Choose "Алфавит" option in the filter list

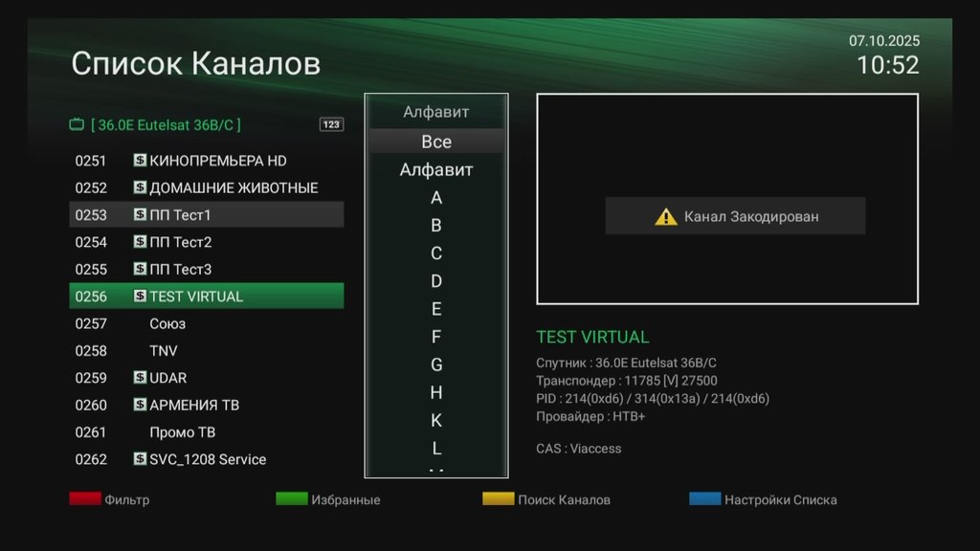tap(436, 170)
